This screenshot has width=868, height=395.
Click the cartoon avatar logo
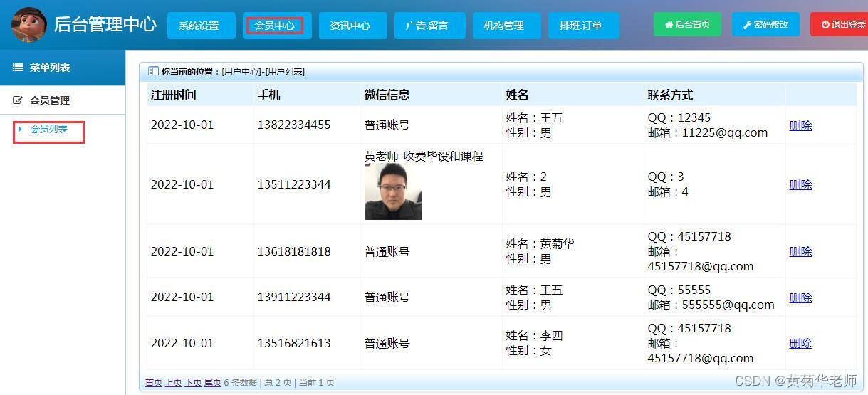pyautogui.click(x=28, y=25)
